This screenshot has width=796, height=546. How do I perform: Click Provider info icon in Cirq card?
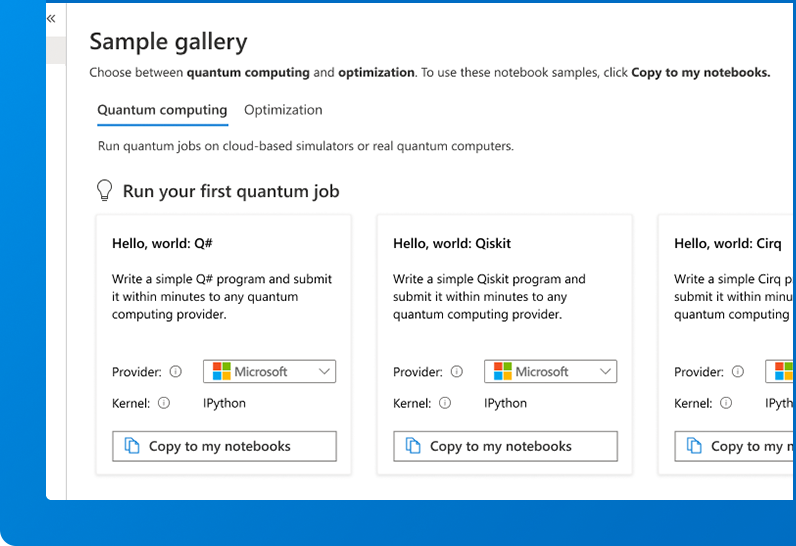(x=738, y=372)
